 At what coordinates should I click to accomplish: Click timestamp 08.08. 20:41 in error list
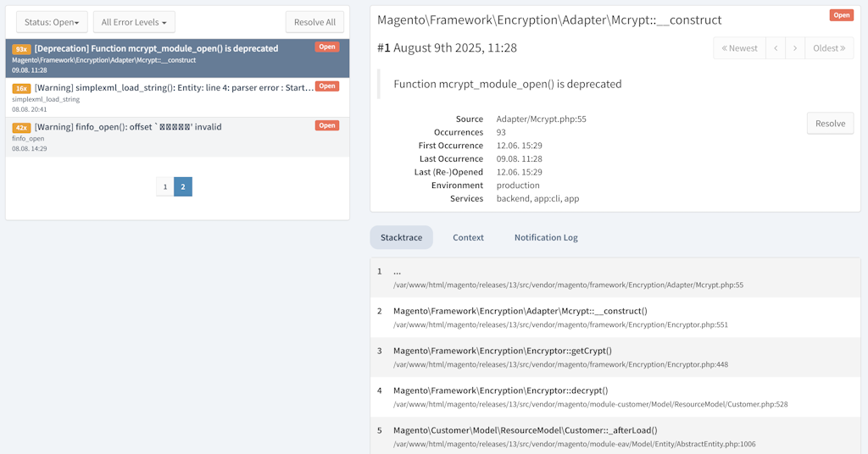pyautogui.click(x=30, y=109)
